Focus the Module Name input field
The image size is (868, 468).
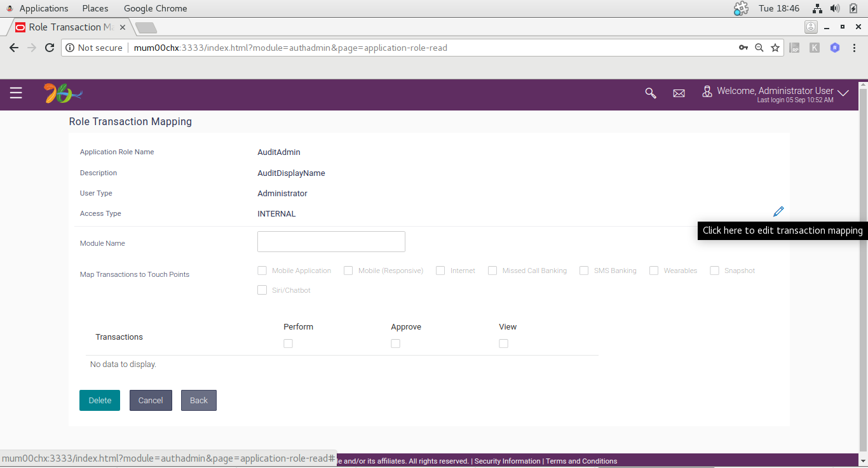[331, 241]
